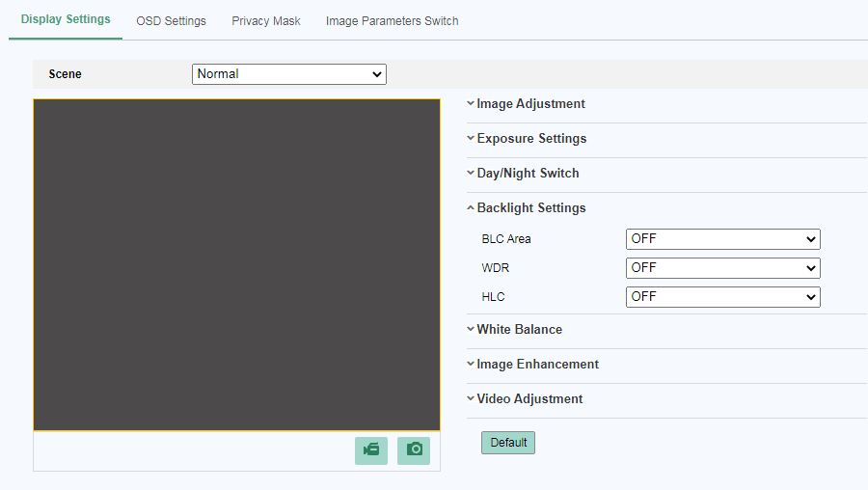868x490 pixels.
Task: Expand the Day/Night Switch section
Action: coord(528,174)
